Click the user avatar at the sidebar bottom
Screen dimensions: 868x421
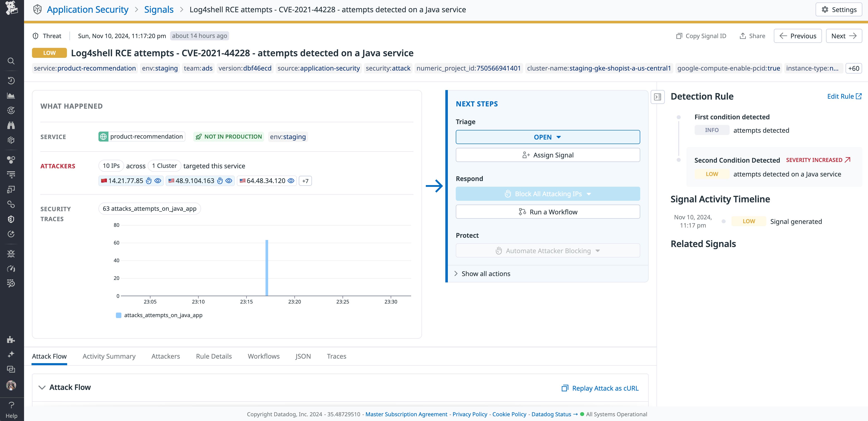(x=11, y=385)
